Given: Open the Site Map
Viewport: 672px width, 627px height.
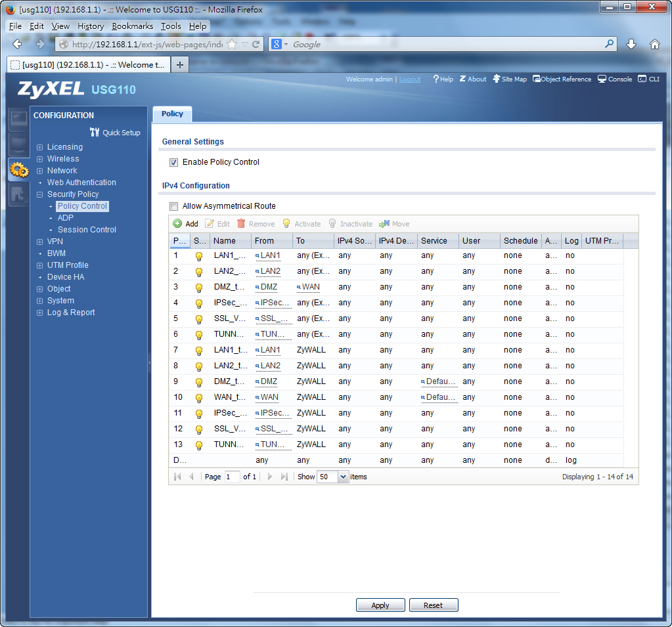Looking at the screenshot, I should [x=497, y=79].
